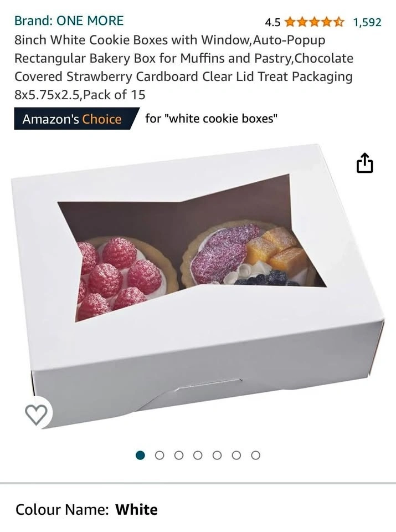The image size is (396, 532).
Task: Tap the share icon beside product image
Action: (364, 163)
